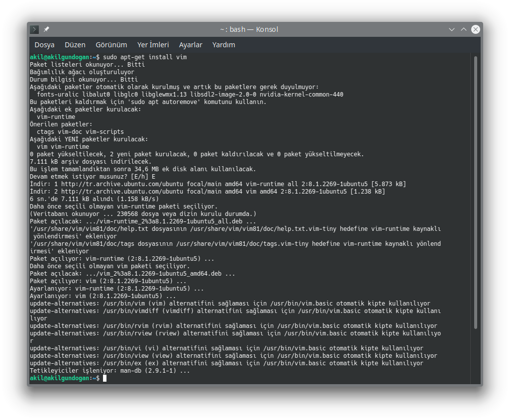Click the 'ctags vim-doc vim-scripts' line
This screenshot has height=420, width=510.
click(x=80, y=132)
